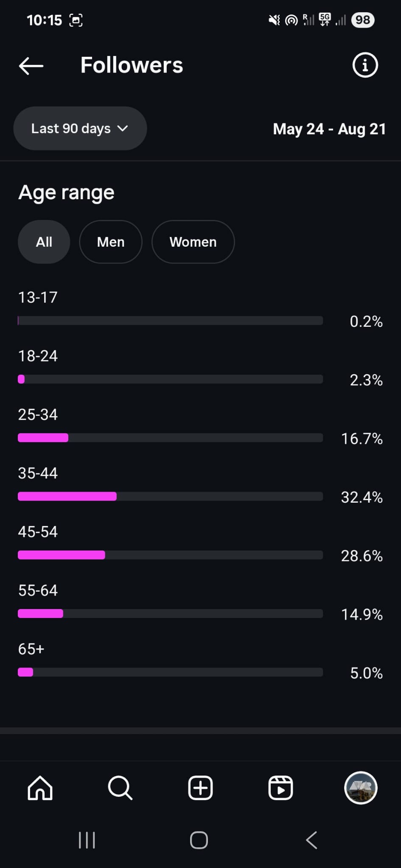Open the Last 90 days dropdown

tap(71, 128)
